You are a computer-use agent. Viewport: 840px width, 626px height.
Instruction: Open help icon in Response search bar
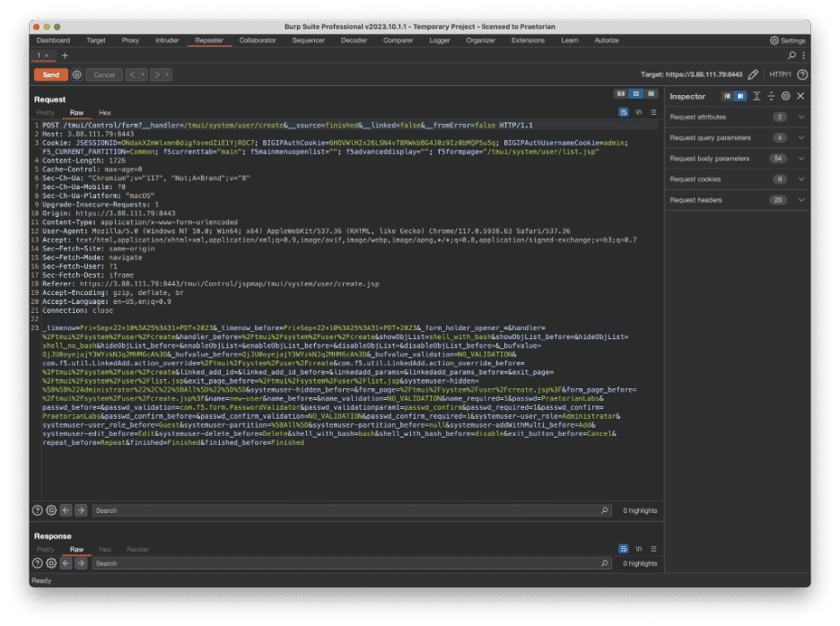(x=37, y=563)
